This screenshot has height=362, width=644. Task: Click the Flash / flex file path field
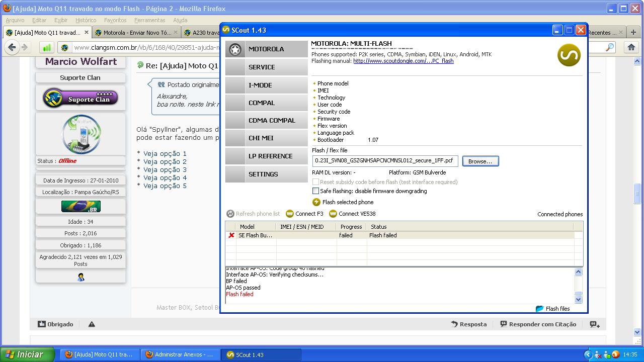385,161
